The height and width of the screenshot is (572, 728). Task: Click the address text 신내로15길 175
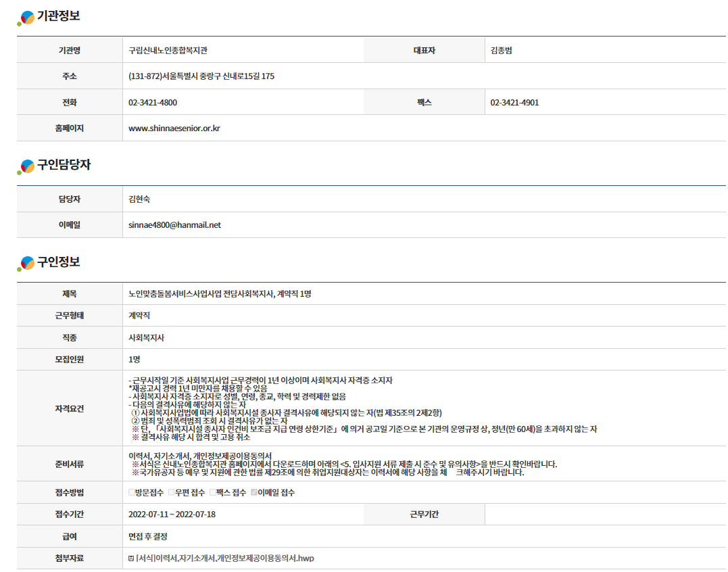click(248, 76)
